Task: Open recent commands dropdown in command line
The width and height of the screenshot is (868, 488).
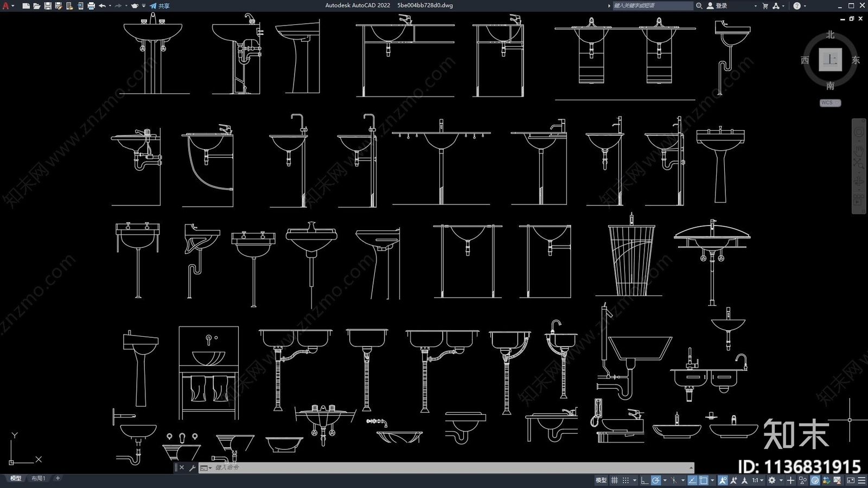Action: click(x=206, y=467)
